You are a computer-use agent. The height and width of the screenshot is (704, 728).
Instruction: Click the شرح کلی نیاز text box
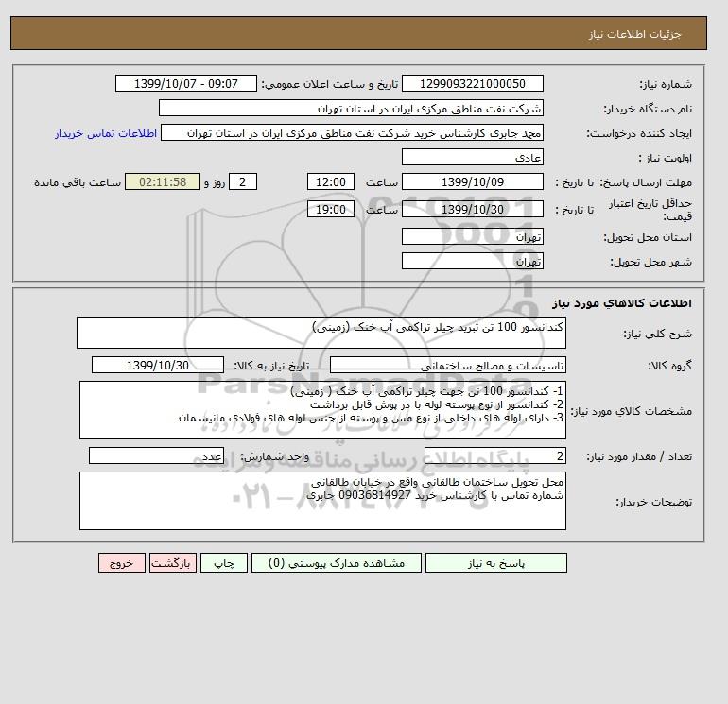[321, 333]
